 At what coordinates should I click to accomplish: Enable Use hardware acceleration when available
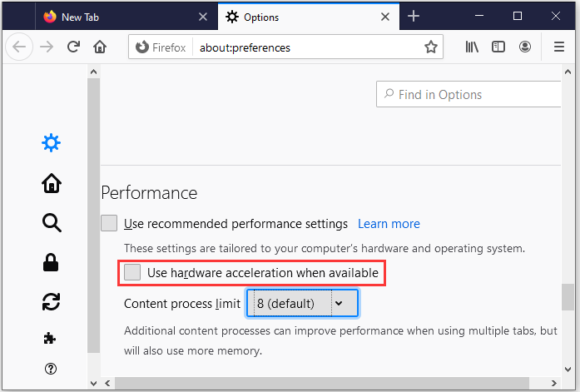(132, 272)
